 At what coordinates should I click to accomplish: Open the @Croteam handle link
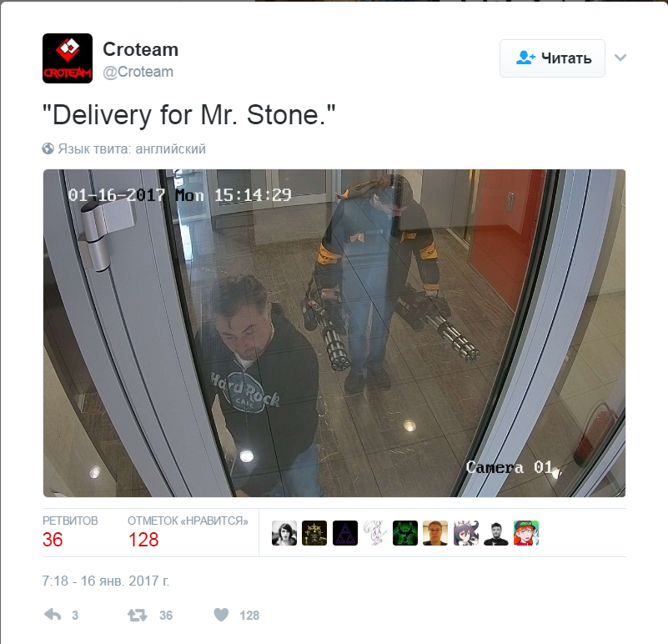coord(138,72)
